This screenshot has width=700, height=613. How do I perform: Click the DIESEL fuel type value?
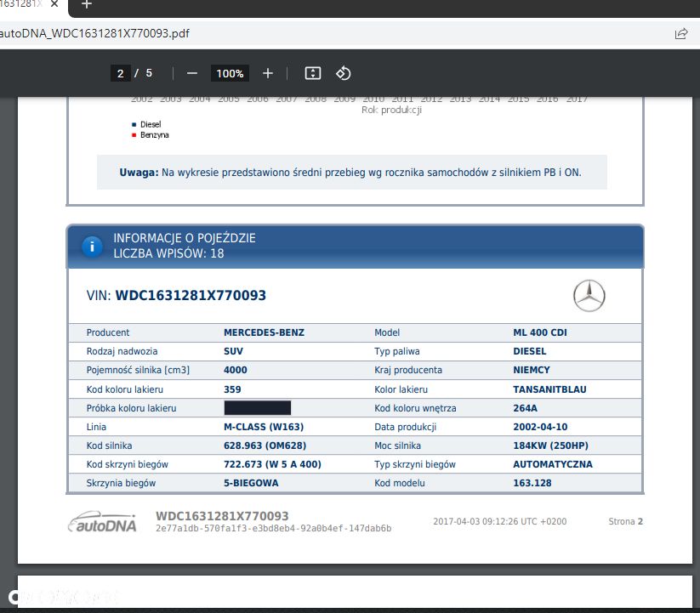529,351
